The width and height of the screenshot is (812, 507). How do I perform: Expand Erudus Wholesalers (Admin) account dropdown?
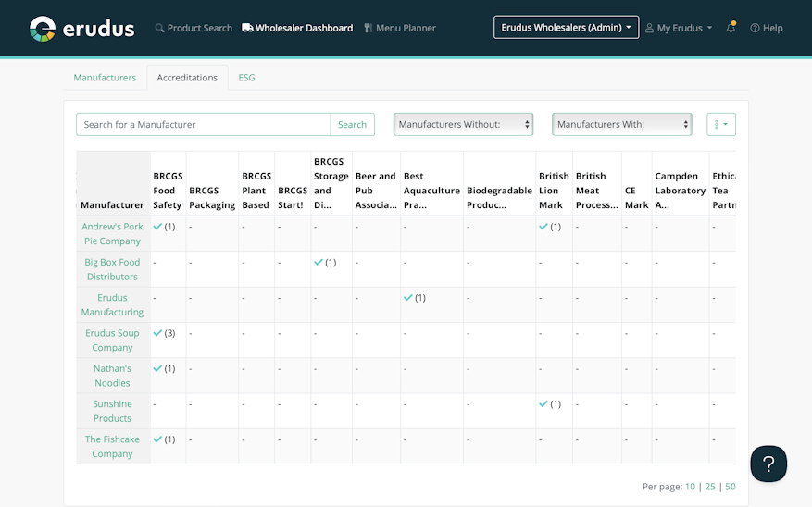(566, 28)
